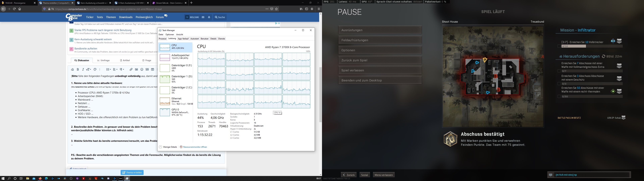This screenshot has height=181, width=644.
Task: Click the insert quote icon
Action: pyautogui.click(x=147, y=70)
